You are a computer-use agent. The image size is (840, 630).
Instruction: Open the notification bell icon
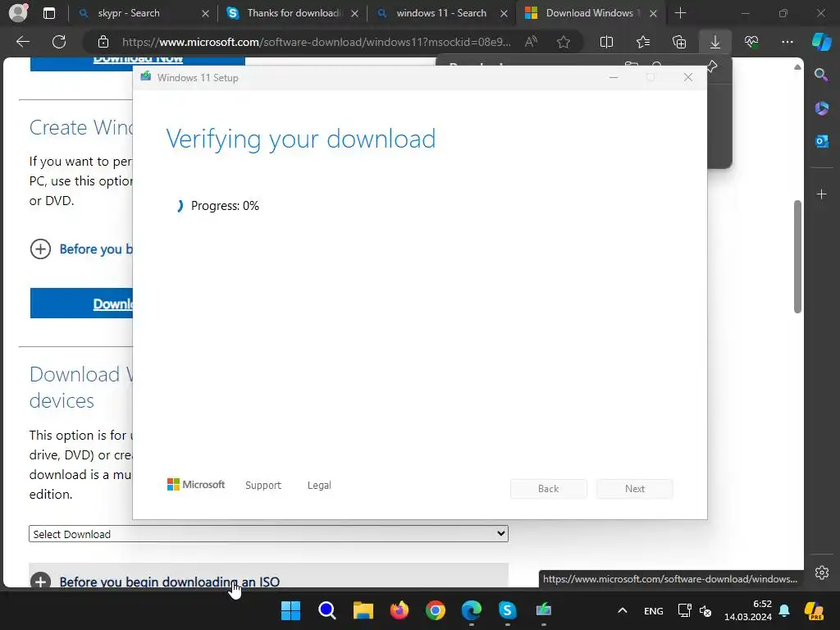click(784, 610)
